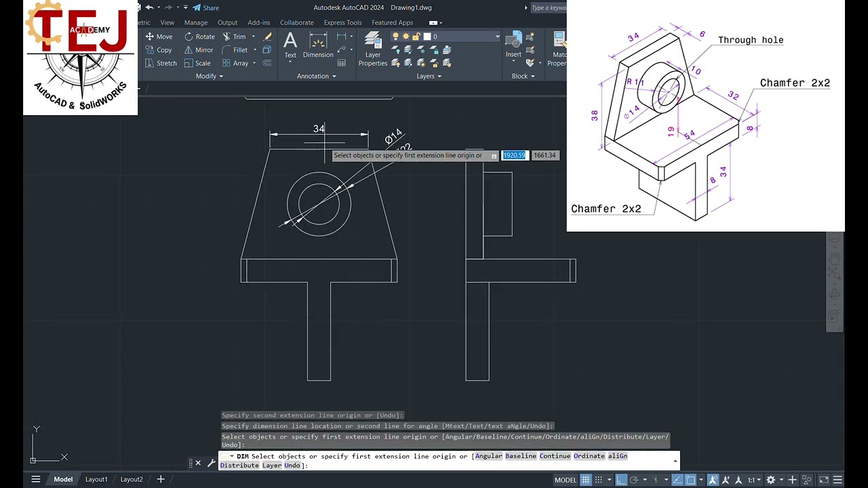This screenshot has width=868, height=488.
Task: Click the layer 0 color swatch
Action: point(427,37)
